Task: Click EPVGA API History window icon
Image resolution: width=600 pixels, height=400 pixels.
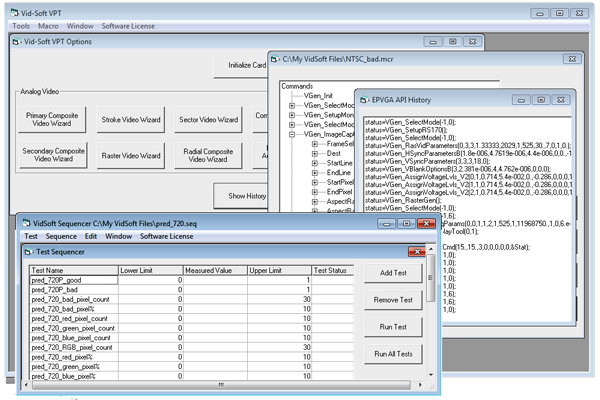Action: point(364,100)
